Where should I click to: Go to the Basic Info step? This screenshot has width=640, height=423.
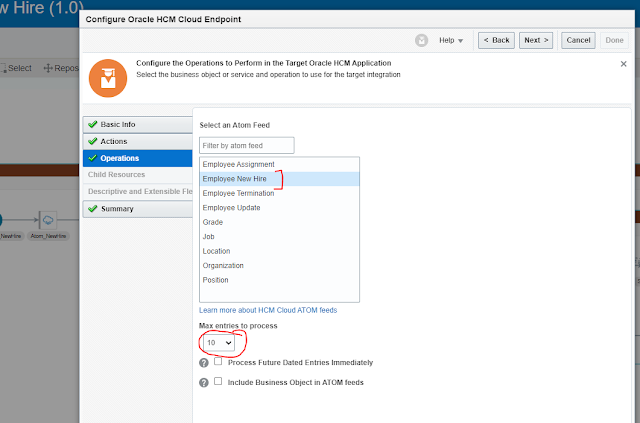pyautogui.click(x=138, y=125)
